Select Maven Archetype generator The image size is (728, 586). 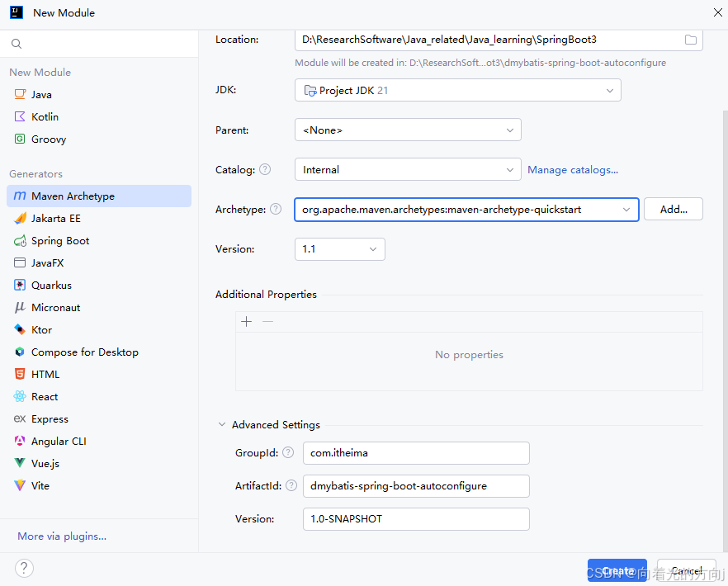click(x=73, y=196)
